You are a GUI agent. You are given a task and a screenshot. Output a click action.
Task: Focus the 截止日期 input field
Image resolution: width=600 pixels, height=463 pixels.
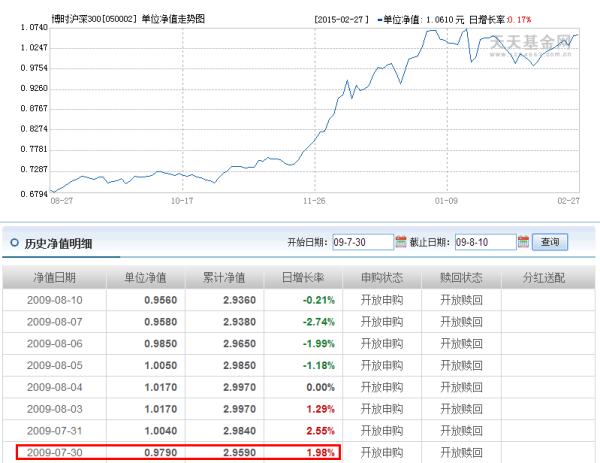485,242
